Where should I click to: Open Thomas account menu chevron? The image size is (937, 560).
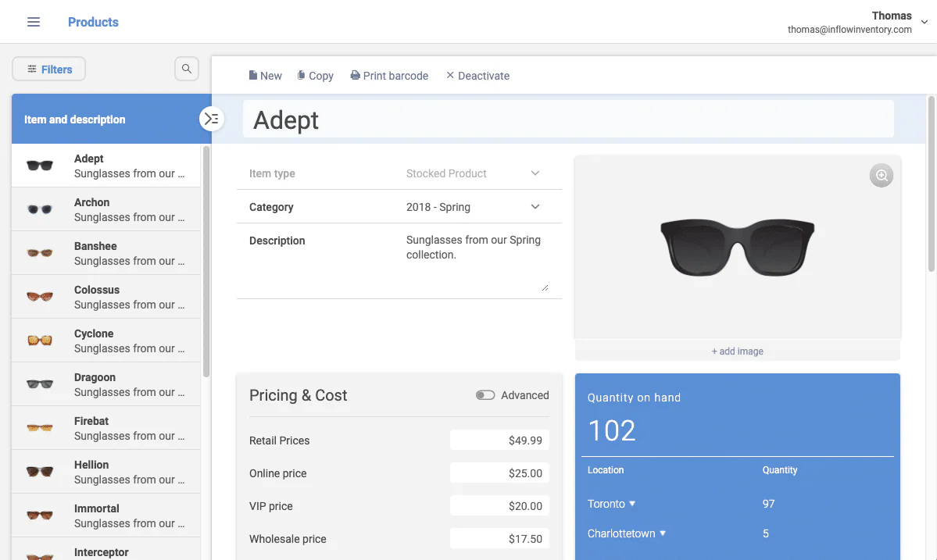coord(924,22)
